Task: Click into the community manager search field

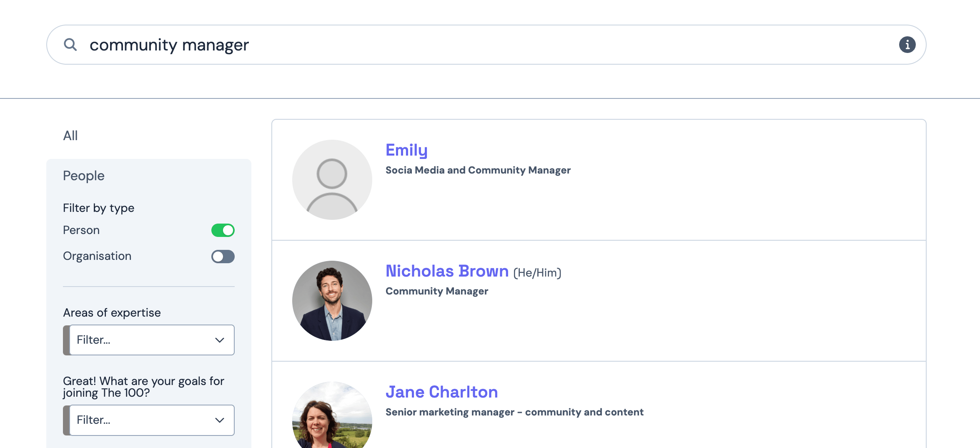Action: (459, 45)
